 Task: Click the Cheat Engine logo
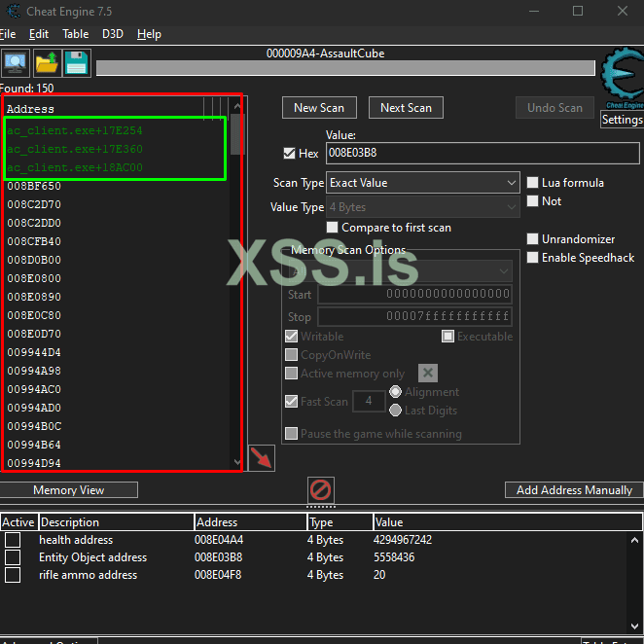point(623,78)
